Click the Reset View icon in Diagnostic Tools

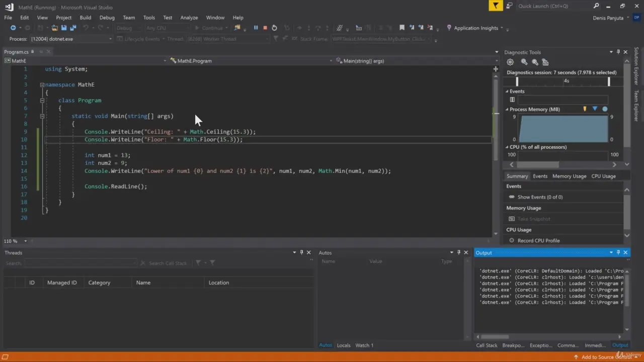[x=545, y=62]
